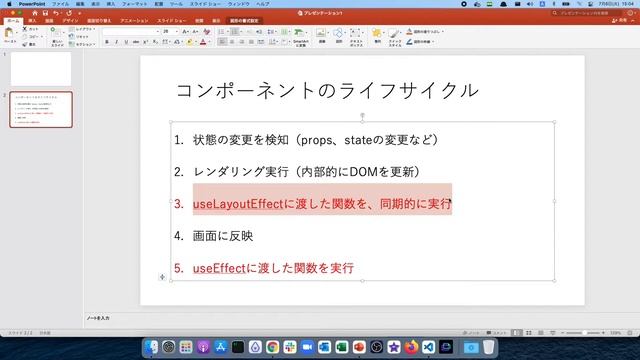Click the Notes button in status bar
Screen dimensions: 640x360
tap(471, 333)
